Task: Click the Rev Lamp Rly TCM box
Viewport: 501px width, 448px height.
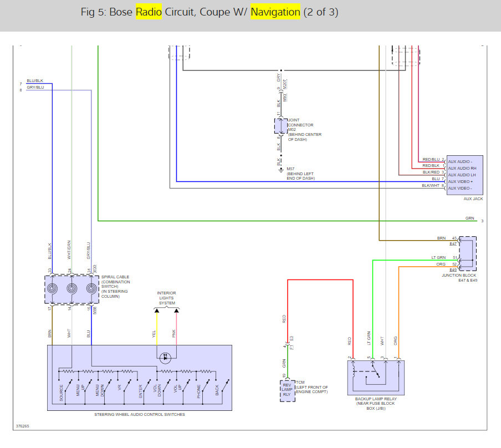Action: [287, 391]
